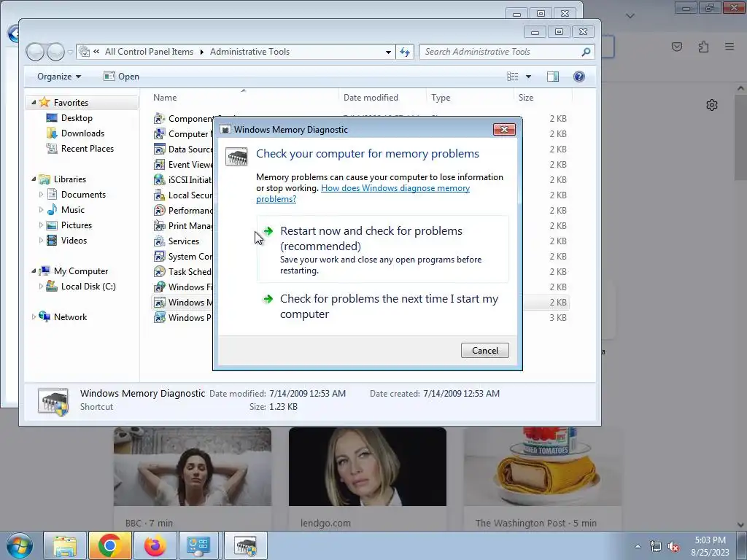Select Windows PowerShell Modules icon
This screenshot has width=747, height=560.
(159, 318)
